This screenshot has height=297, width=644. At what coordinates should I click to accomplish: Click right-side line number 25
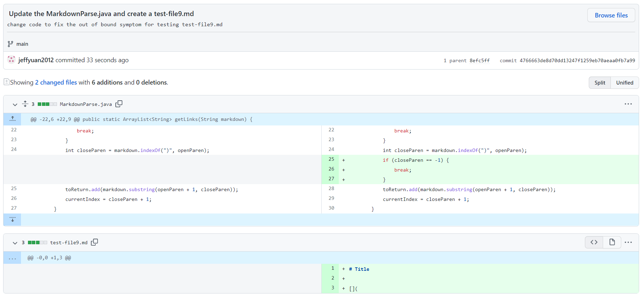[331, 159]
